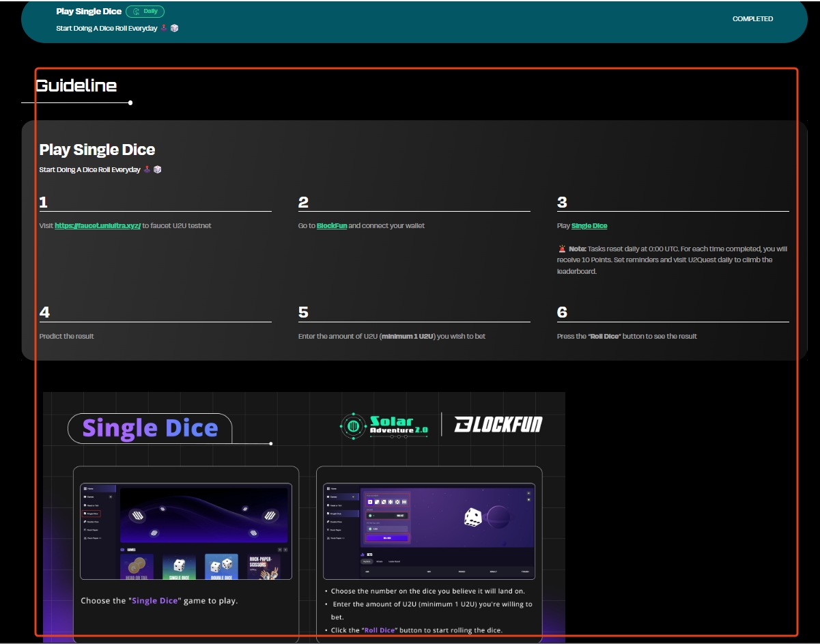Click the joystick emoji in the top banner
The width and height of the screenshot is (820, 644).
(x=164, y=29)
